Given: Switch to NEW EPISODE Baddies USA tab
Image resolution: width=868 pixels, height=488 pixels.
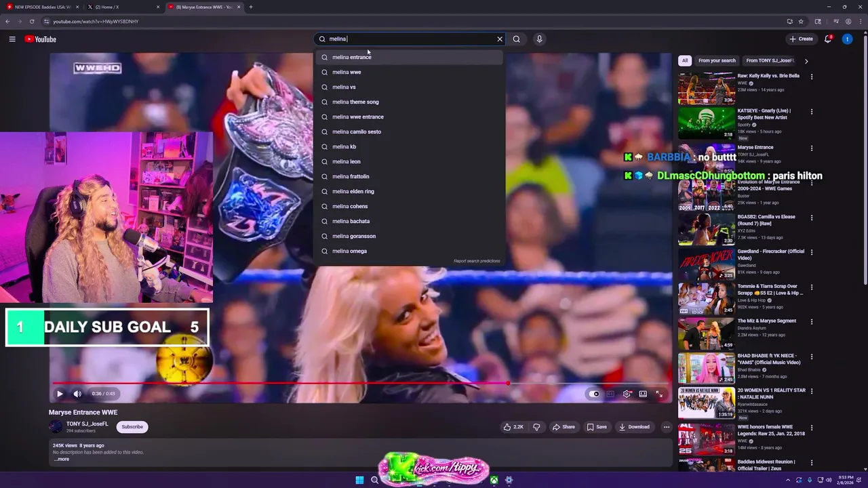Looking at the screenshot, I should [x=42, y=7].
